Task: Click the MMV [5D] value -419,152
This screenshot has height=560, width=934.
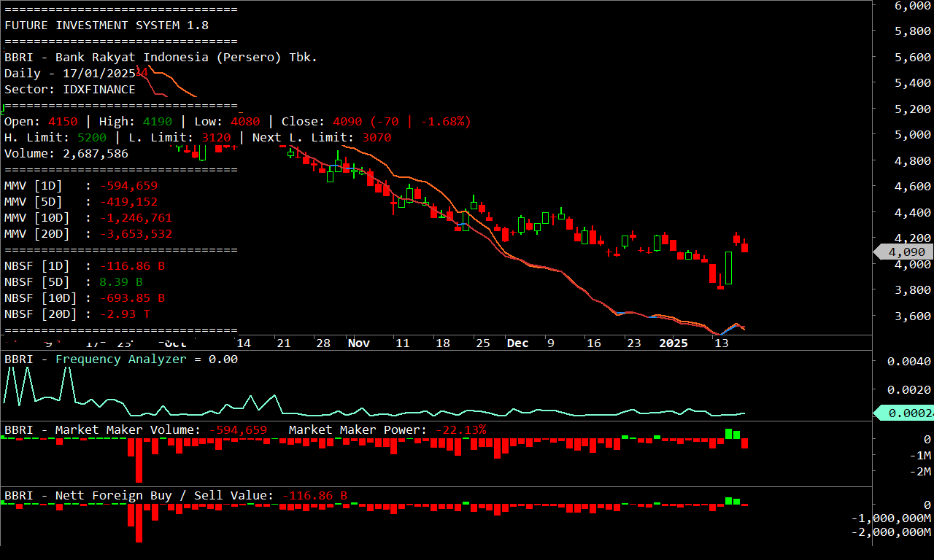Action: [x=128, y=201]
